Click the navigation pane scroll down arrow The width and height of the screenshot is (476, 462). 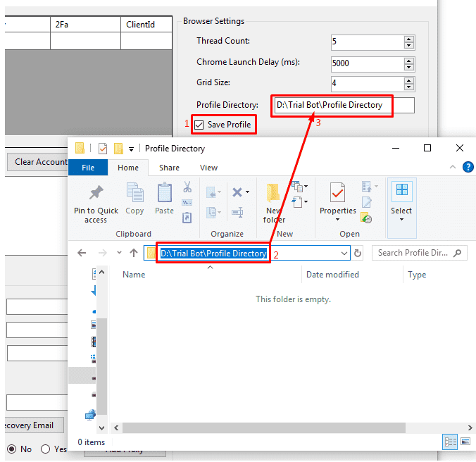(101, 428)
